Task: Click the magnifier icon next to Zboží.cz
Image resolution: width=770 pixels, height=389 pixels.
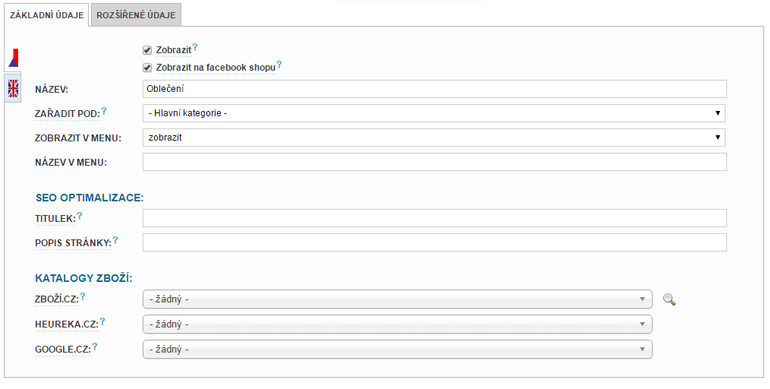Action: pyautogui.click(x=669, y=299)
